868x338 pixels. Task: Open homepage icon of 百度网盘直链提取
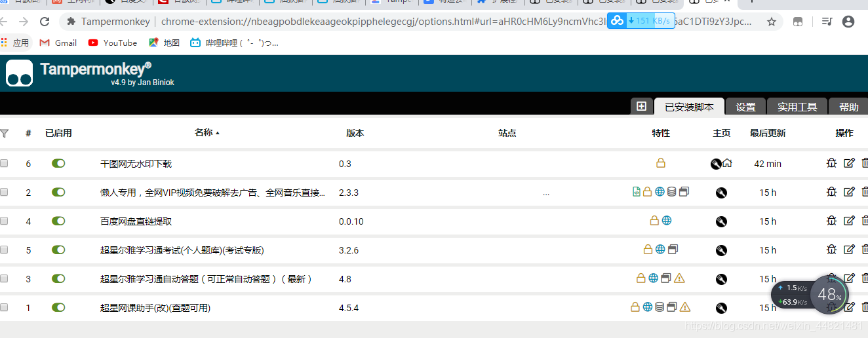tap(721, 221)
